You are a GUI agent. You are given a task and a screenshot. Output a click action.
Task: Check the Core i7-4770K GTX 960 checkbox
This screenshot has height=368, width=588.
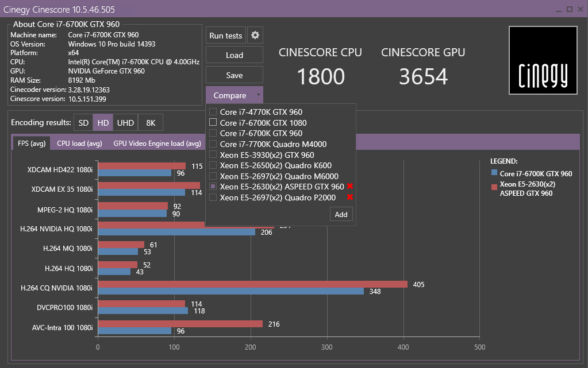[x=213, y=112]
